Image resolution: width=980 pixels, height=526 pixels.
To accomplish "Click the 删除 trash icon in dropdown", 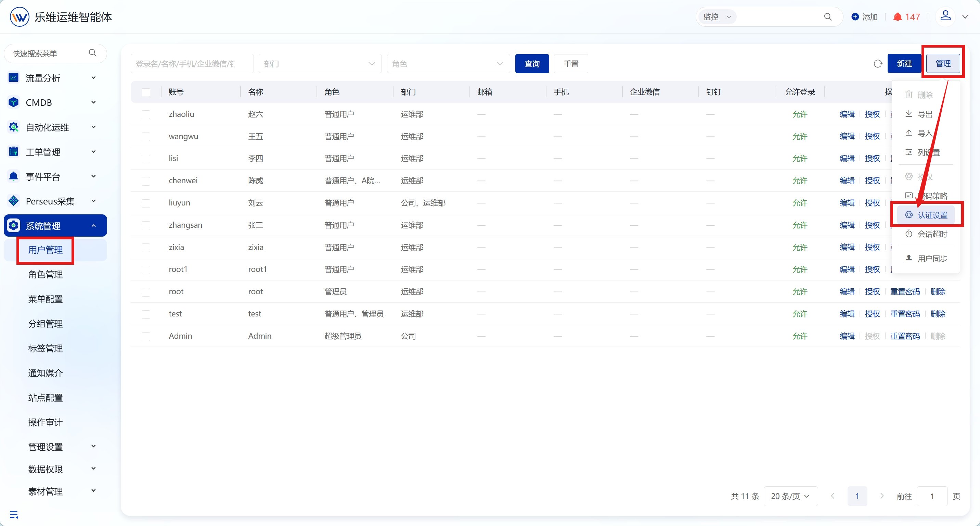I will click(908, 95).
